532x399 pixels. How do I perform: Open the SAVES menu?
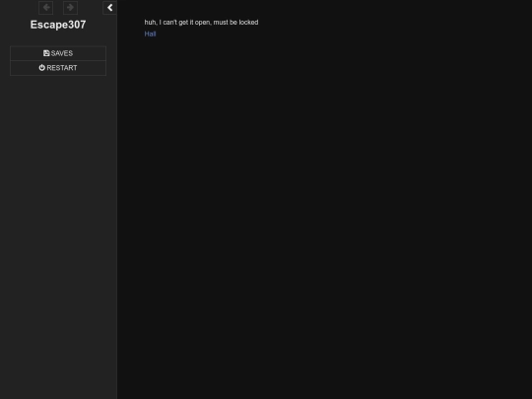coord(58,53)
